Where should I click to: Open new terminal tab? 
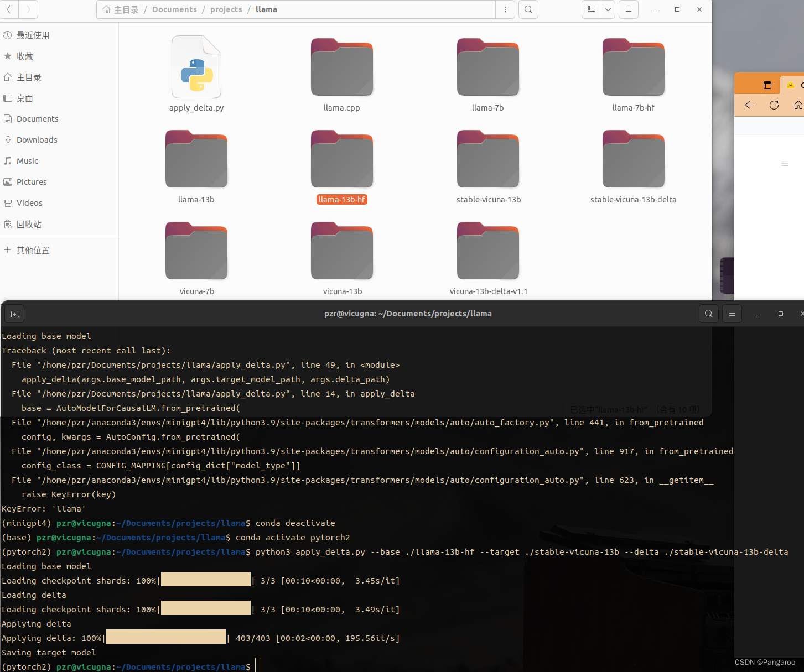pos(14,314)
